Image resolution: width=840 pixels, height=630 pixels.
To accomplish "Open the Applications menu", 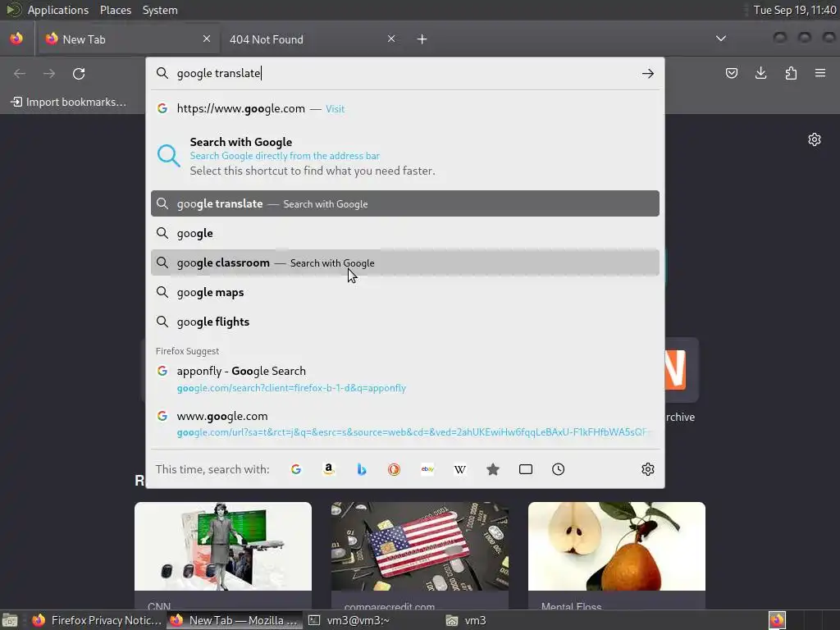I will click(x=58, y=10).
